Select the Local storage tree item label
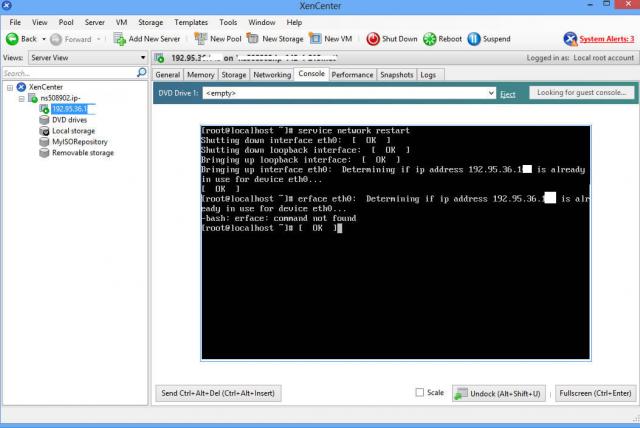 (73, 131)
